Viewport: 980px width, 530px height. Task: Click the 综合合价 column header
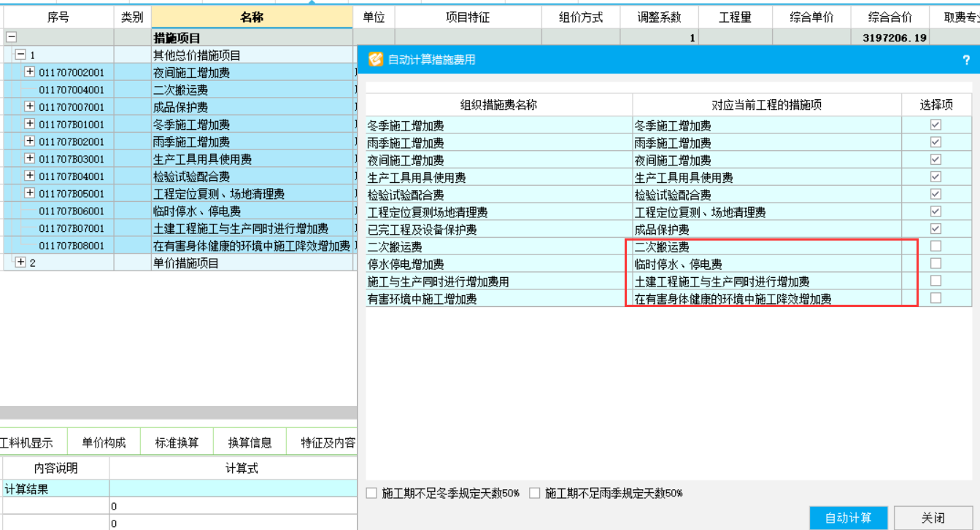coord(890,17)
